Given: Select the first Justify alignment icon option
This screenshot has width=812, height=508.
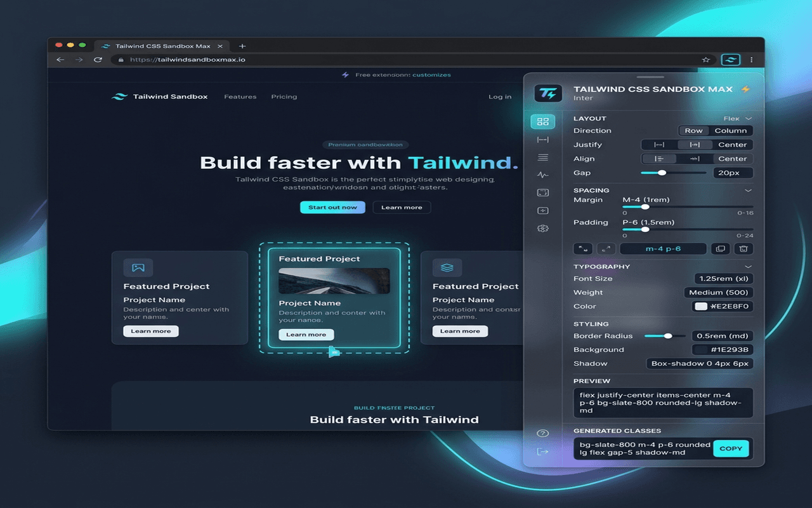Looking at the screenshot, I should point(659,145).
